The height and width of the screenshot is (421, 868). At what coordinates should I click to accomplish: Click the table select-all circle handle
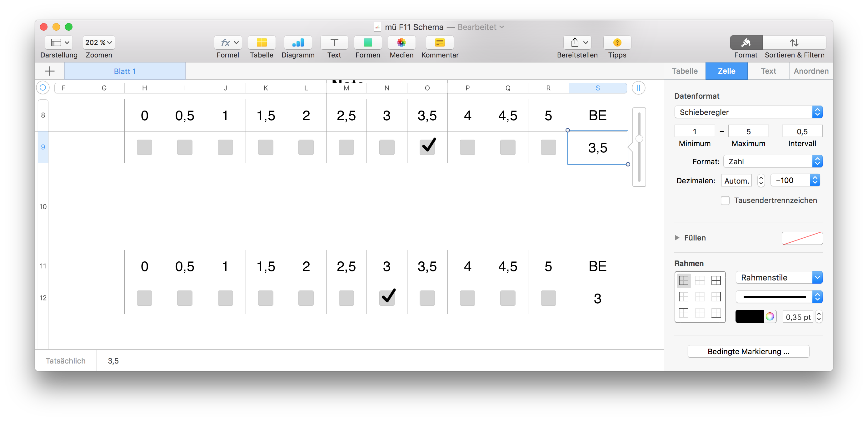[43, 88]
